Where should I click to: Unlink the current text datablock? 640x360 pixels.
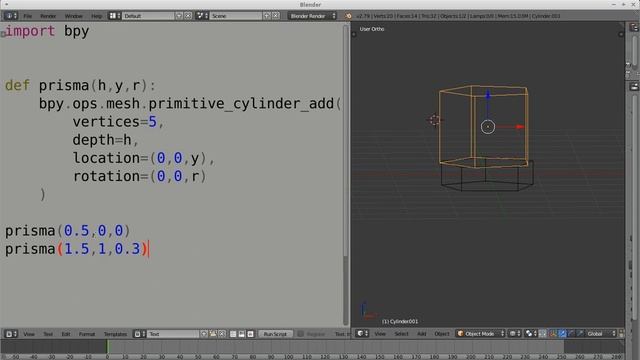point(222,334)
